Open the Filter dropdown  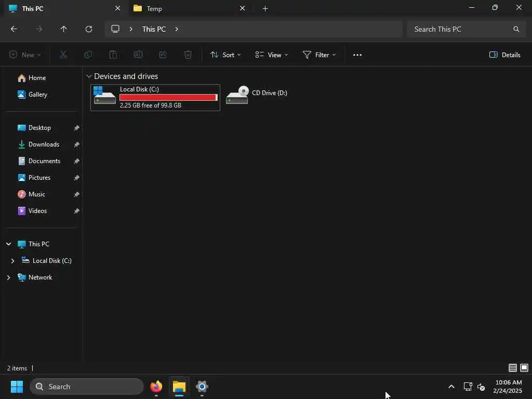coord(320,55)
